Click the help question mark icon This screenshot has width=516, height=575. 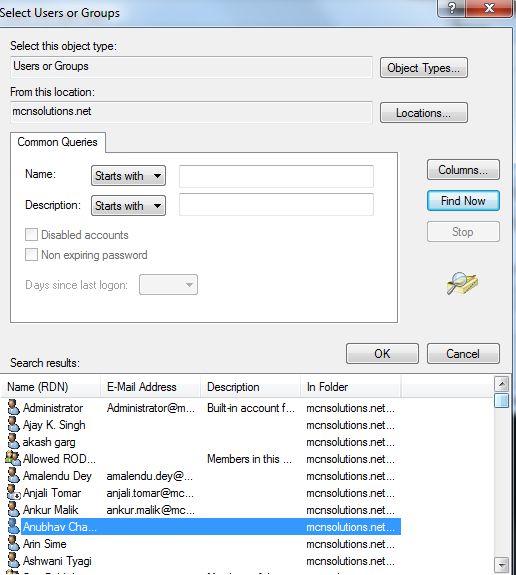(451, 8)
